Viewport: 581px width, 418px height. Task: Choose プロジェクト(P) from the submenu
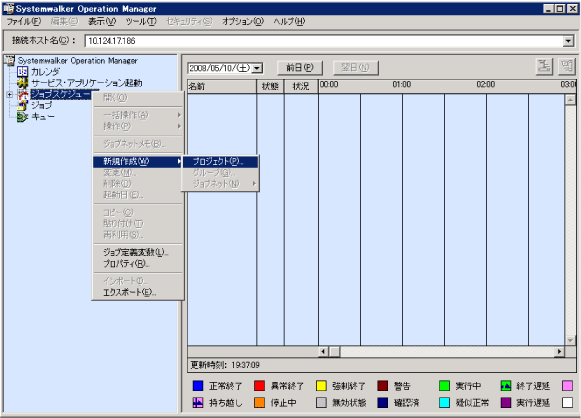(x=220, y=161)
